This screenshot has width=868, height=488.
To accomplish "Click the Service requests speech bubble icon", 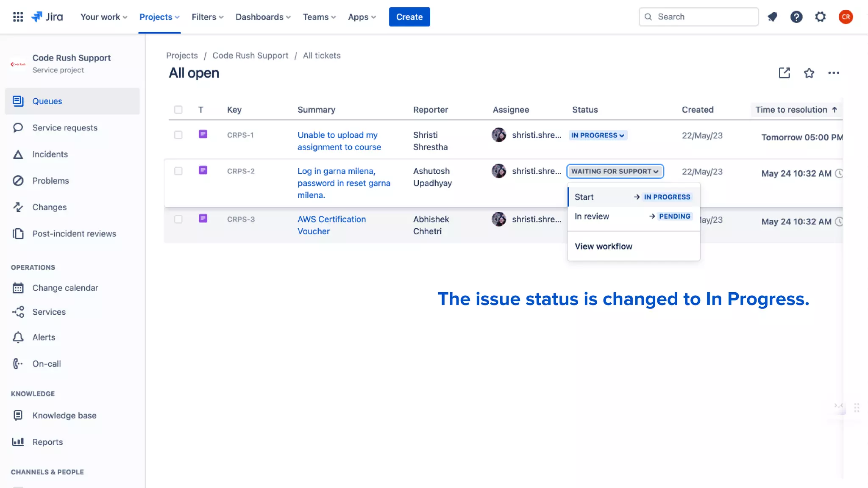I will pos(18,128).
